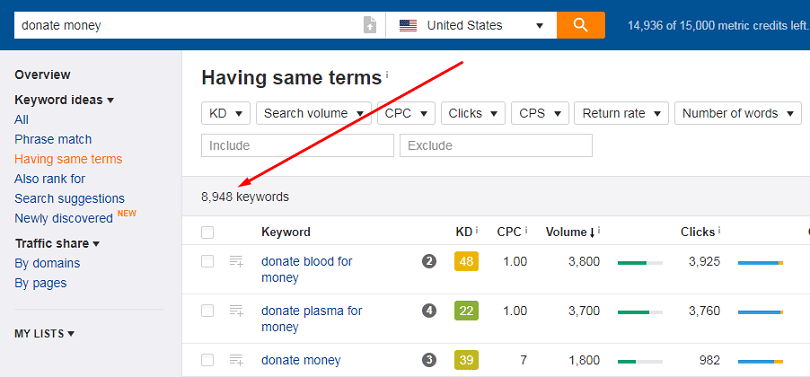Click parent topic badge 2 beside donate blood
810x377 pixels.
(429, 261)
